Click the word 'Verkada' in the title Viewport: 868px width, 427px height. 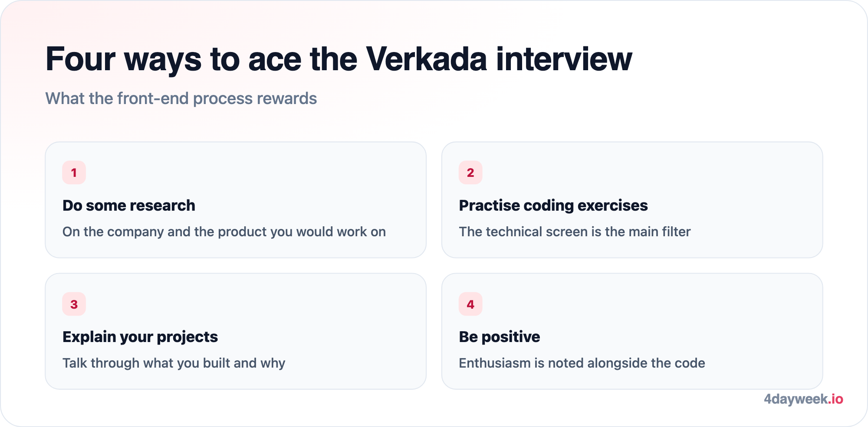[427, 59]
